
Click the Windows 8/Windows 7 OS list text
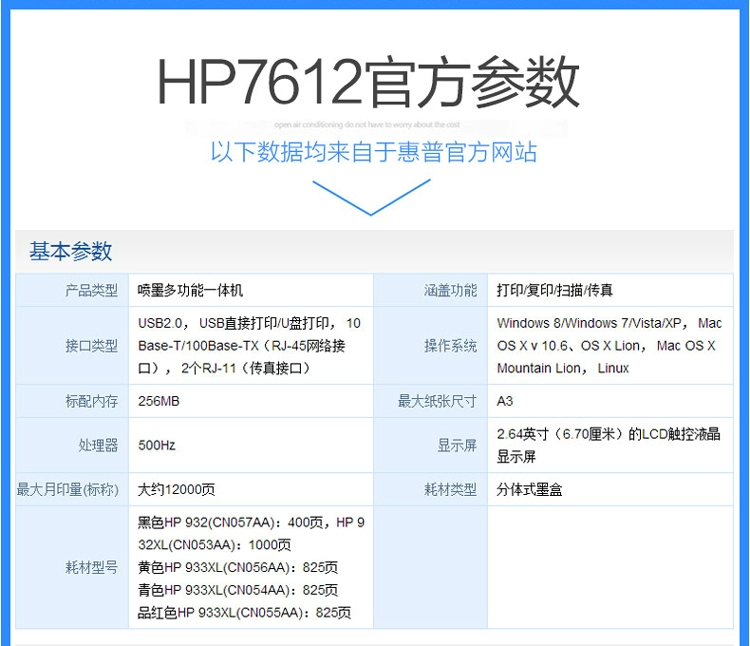(x=609, y=346)
